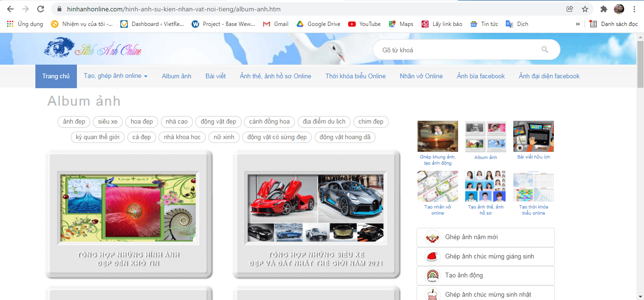Open Chrome three-dot menu
644x300 pixels.
[x=634, y=9]
